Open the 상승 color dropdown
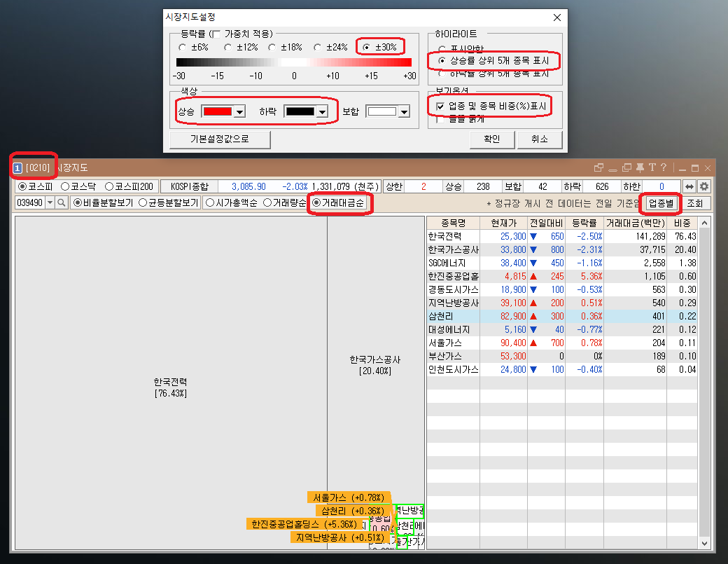This screenshot has width=728, height=564. (x=239, y=111)
